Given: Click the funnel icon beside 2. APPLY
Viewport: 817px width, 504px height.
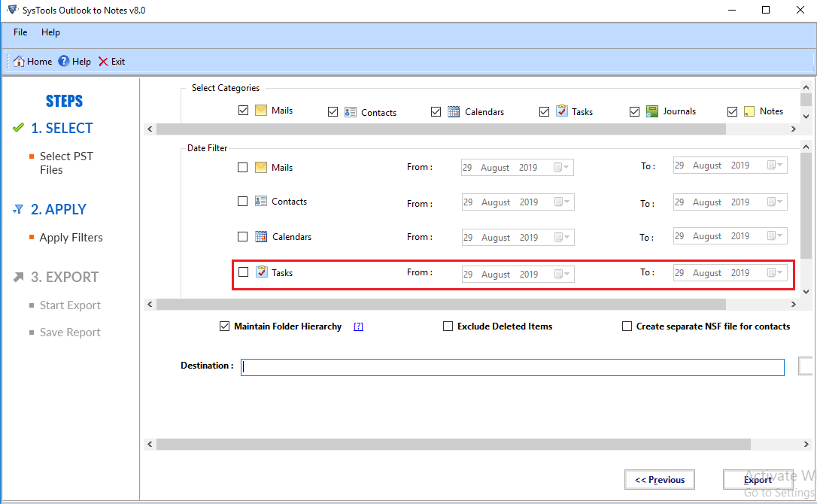Looking at the screenshot, I should pos(18,209).
